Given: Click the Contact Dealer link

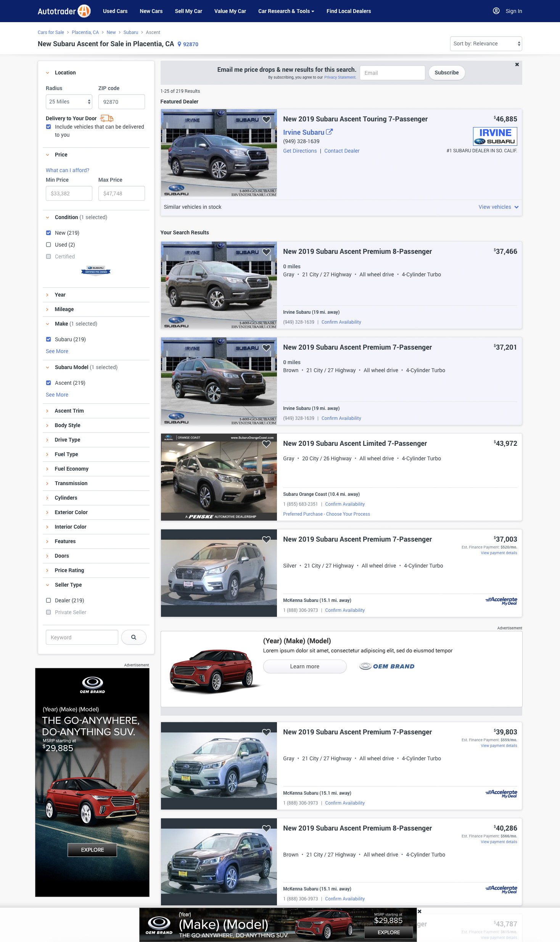Looking at the screenshot, I should pyautogui.click(x=342, y=151).
